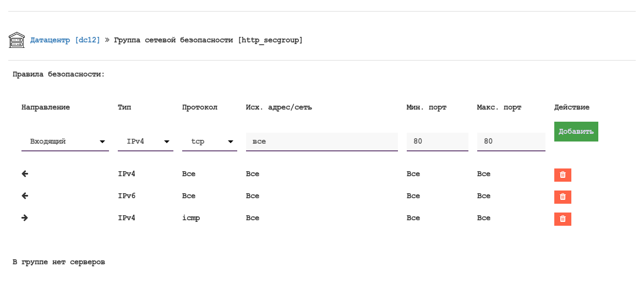Viewport: 644px width, 283px height.
Task: Click the source address field containing 'все'
Action: point(321,141)
